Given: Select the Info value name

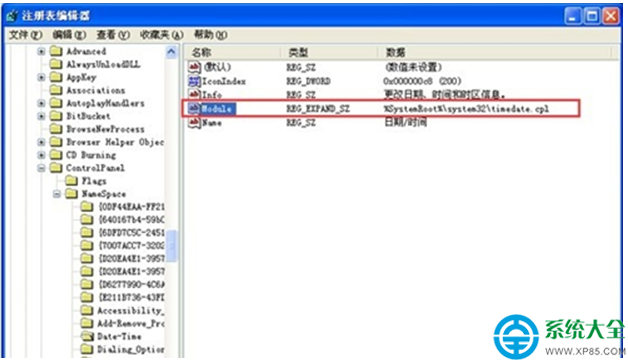Looking at the screenshot, I should point(212,95).
